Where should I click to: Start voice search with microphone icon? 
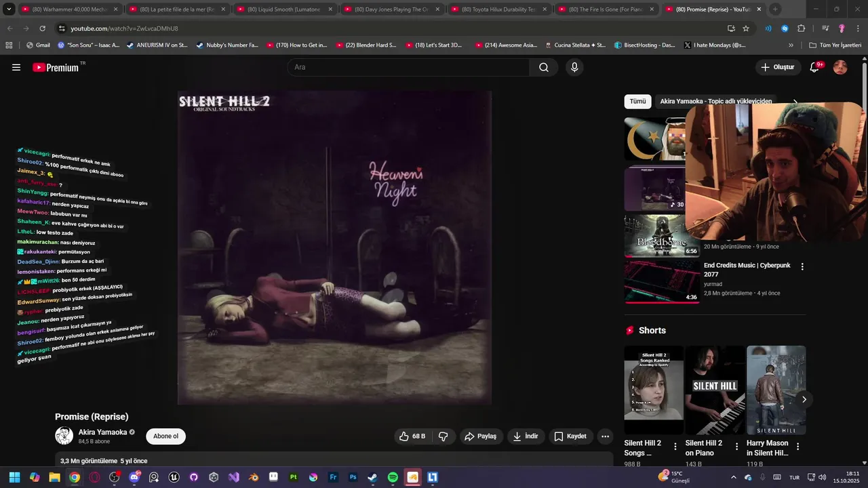(x=574, y=67)
